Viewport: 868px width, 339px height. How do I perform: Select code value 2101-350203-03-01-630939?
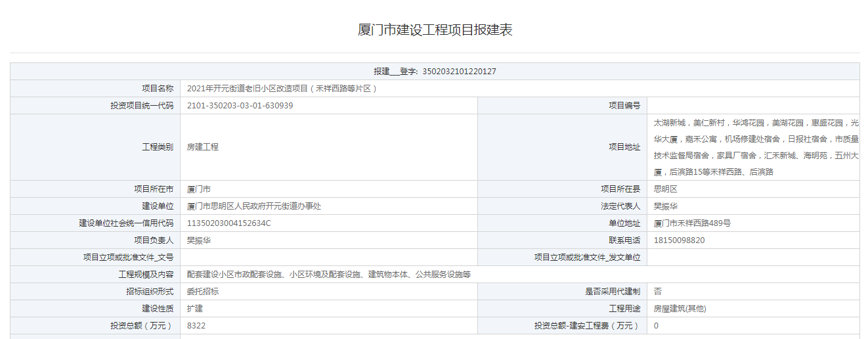point(240,106)
